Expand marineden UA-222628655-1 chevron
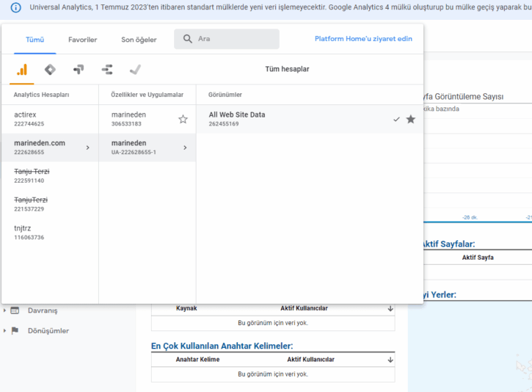 tap(185, 148)
